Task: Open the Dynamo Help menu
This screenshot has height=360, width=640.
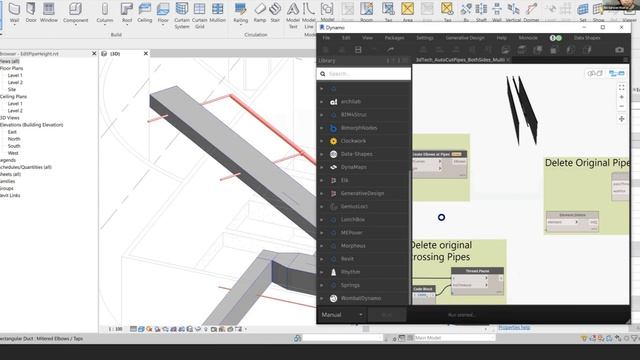Action: click(x=502, y=38)
